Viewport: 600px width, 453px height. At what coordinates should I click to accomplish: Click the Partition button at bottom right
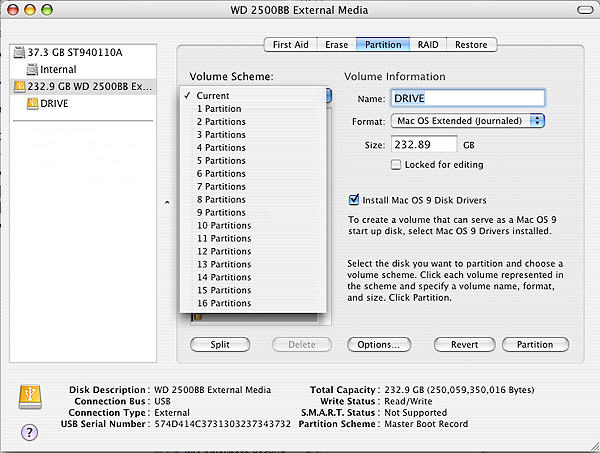pos(535,345)
